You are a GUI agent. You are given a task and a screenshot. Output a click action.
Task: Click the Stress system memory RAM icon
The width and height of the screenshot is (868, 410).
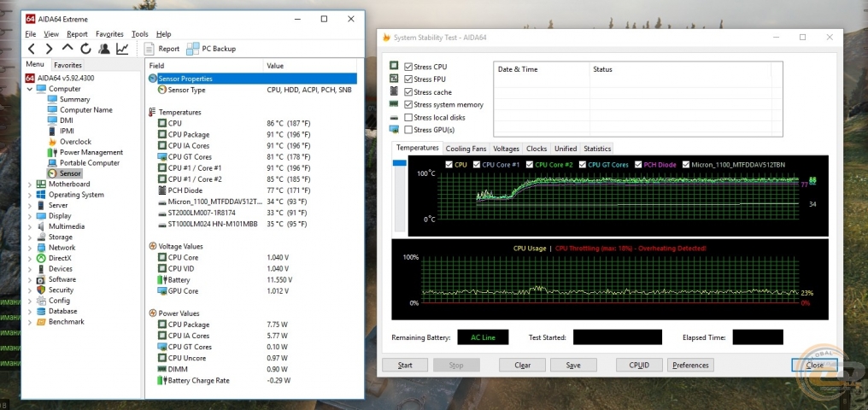pos(394,104)
